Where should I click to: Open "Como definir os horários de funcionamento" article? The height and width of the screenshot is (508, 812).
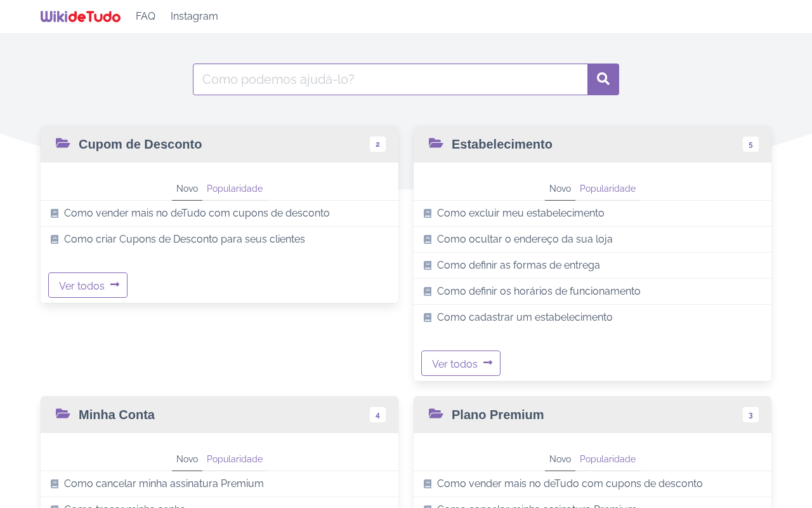tap(539, 291)
